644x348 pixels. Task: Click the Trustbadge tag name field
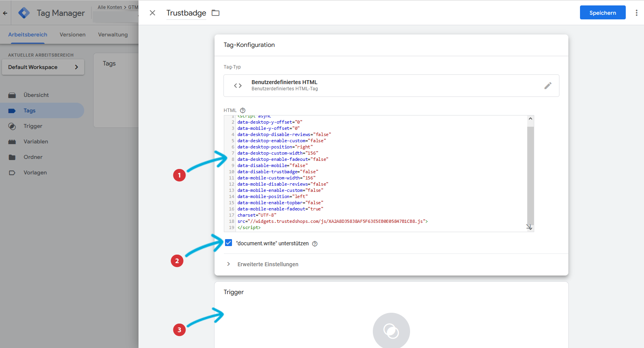186,13
